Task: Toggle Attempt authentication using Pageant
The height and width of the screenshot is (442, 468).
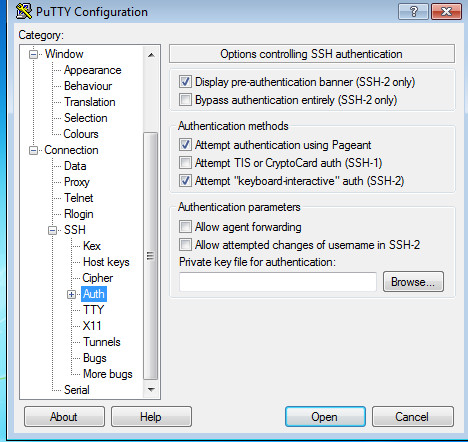Action: coord(185,145)
